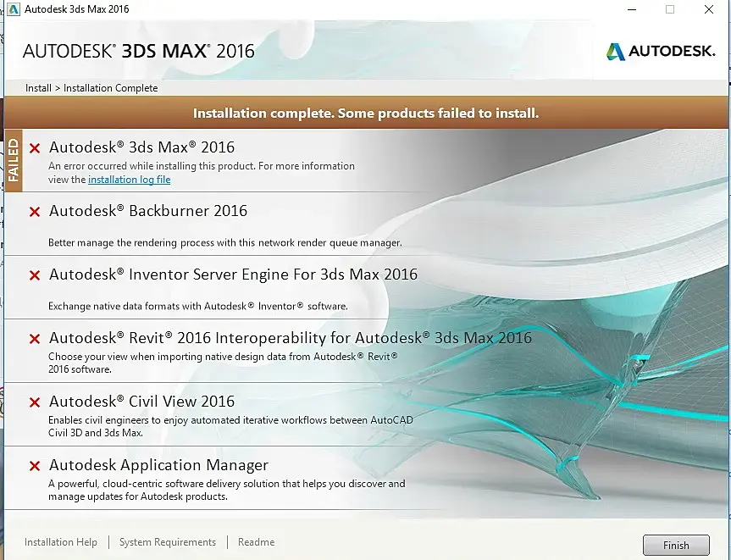731x560 pixels.
Task: Click 'Choose your view when importing' description
Action: pos(223,363)
